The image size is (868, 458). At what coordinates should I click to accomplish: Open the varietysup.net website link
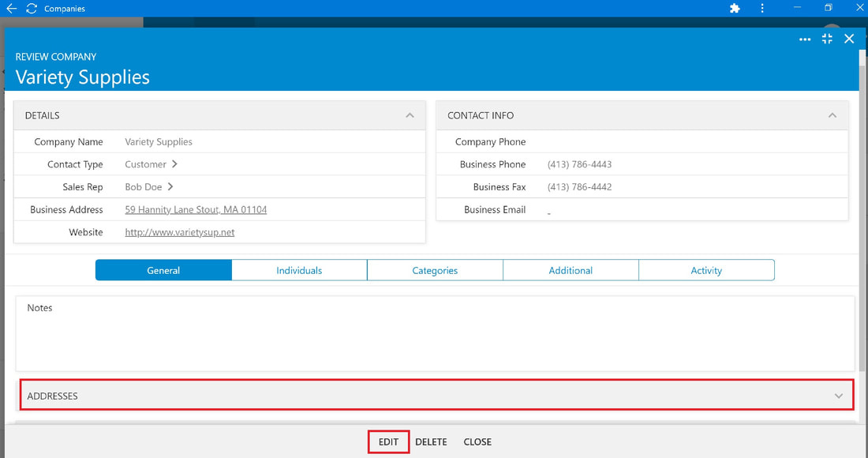pyautogui.click(x=180, y=232)
